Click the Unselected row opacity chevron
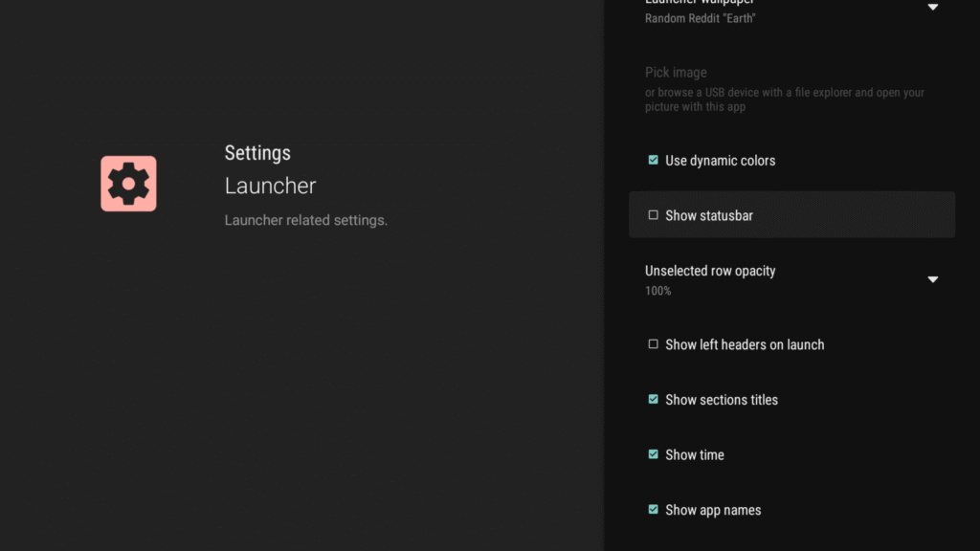This screenshot has width=980, height=551. point(933,278)
